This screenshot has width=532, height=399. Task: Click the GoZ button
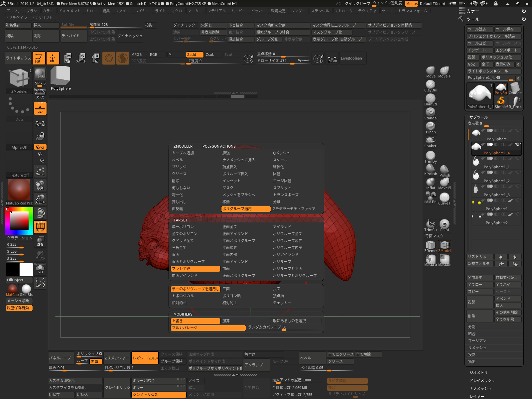click(x=473, y=64)
